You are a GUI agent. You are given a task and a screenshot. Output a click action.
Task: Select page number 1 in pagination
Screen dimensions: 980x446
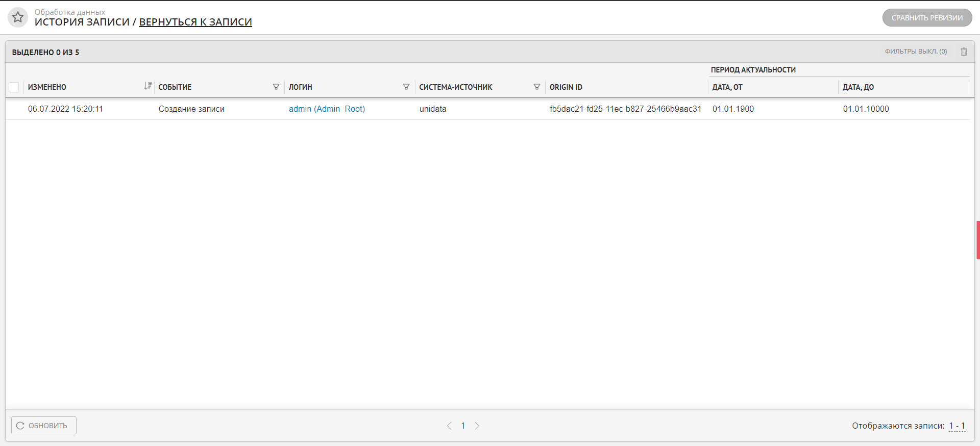(x=463, y=426)
